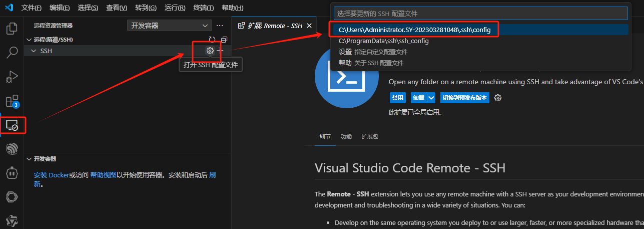Viewport: 644px width, 229px height.
Task: Click the 安装 Docker link
Action: 51,175
